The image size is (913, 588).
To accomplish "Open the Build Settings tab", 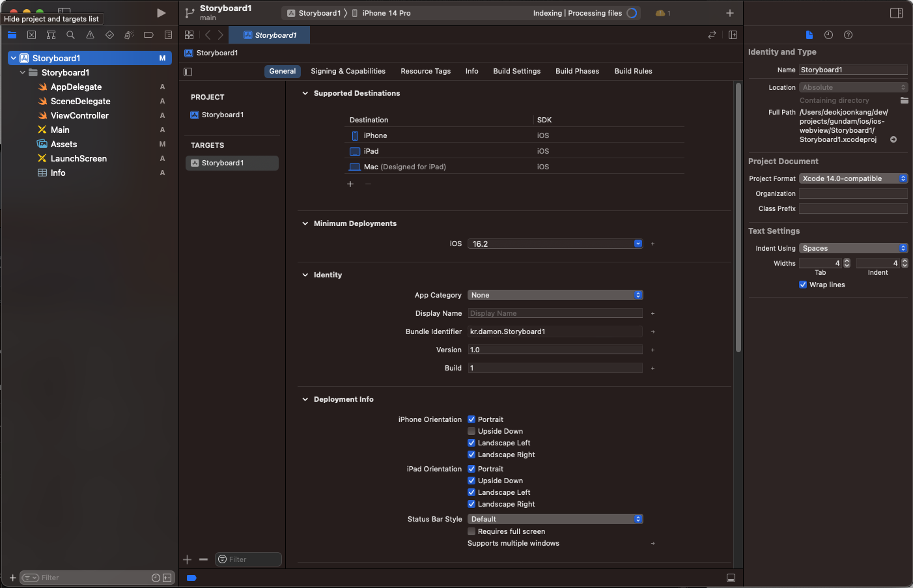I will point(516,71).
